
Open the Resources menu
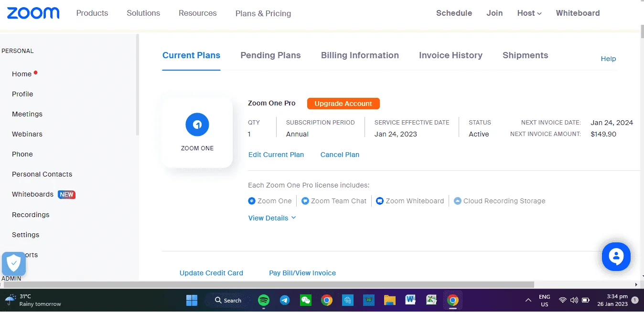(198, 13)
